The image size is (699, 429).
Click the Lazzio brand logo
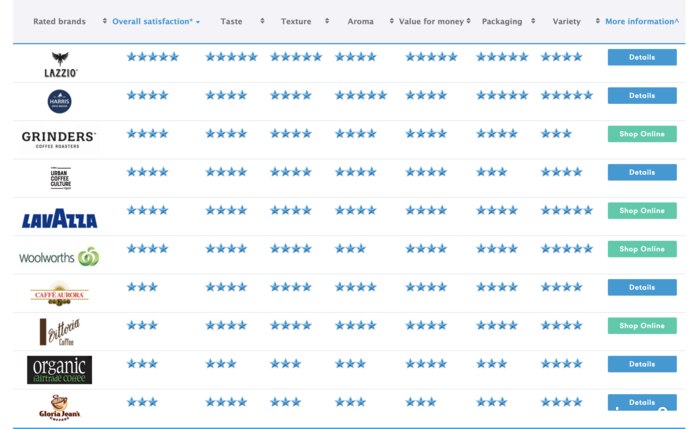pyautogui.click(x=60, y=65)
